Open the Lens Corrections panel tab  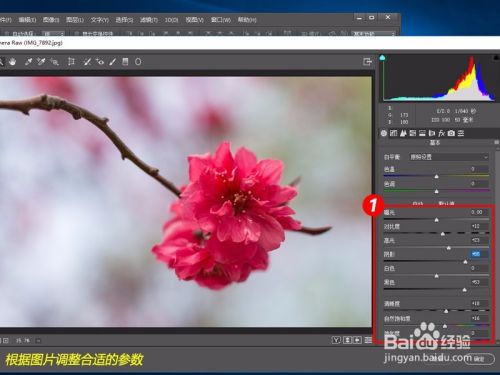tap(432, 133)
